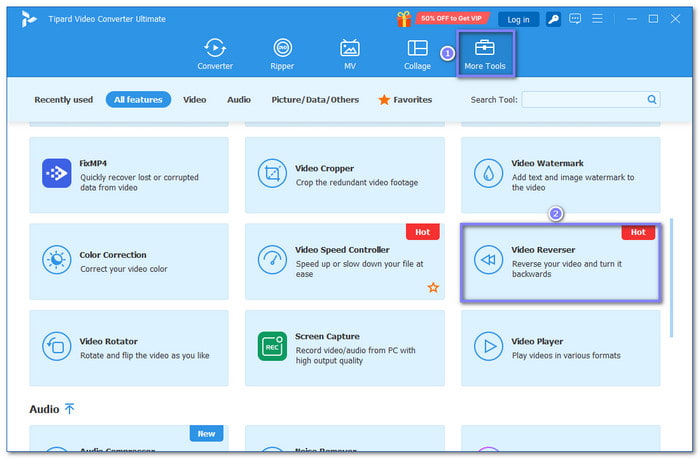The image size is (700, 459).
Task: Collapse the Audio section arrow
Action: pyautogui.click(x=70, y=409)
